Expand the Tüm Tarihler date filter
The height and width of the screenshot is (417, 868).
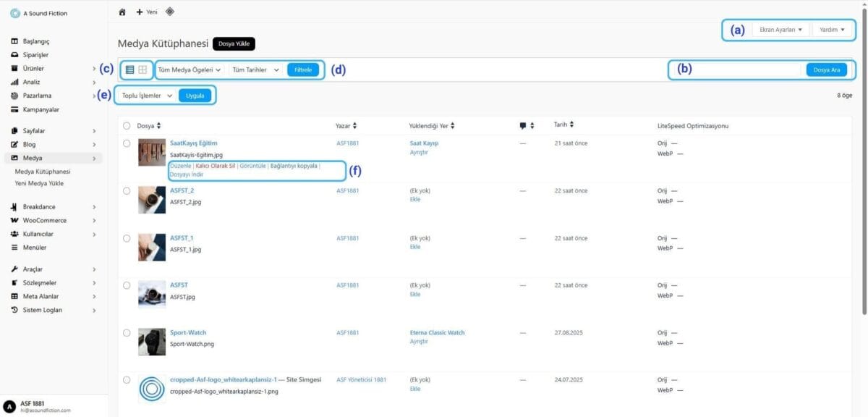point(255,70)
